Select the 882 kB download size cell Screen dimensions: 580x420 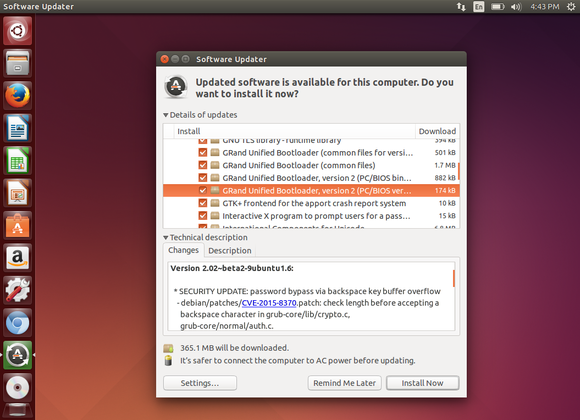coord(445,178)
